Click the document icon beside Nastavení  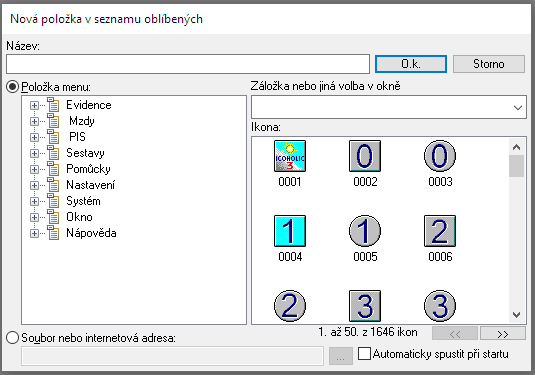pyautogui.click(x=53, y=185)
